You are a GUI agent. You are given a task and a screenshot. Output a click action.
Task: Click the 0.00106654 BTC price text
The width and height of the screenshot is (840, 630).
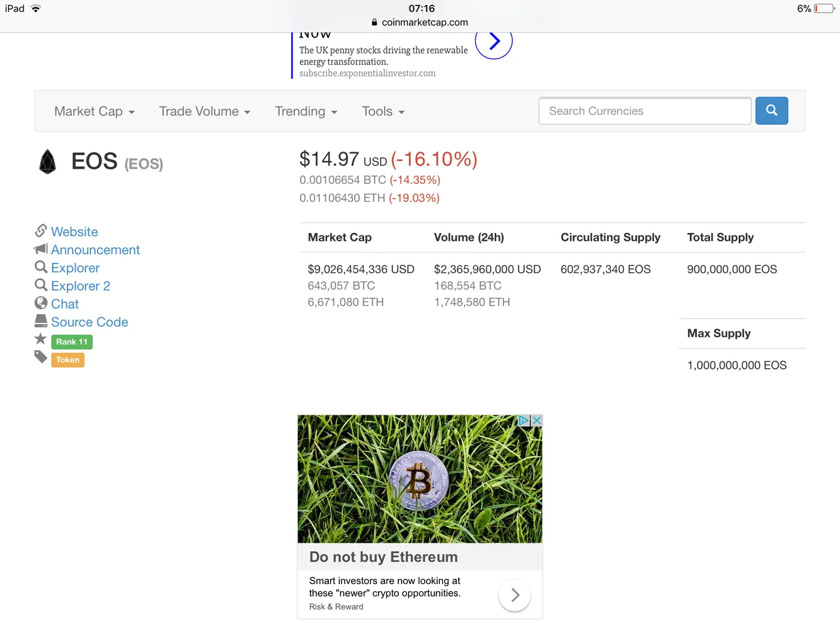click(x=343, y=180)
